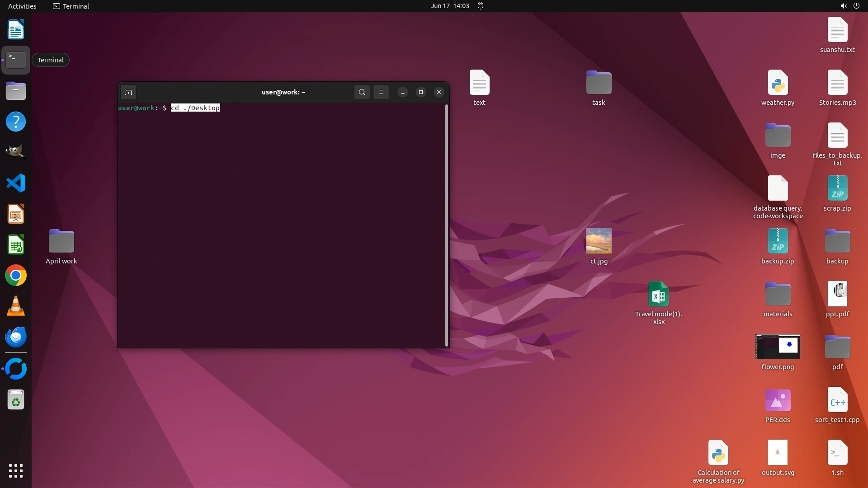Open system menu via volume icon

pyautogui.click(x=843, y=6)
